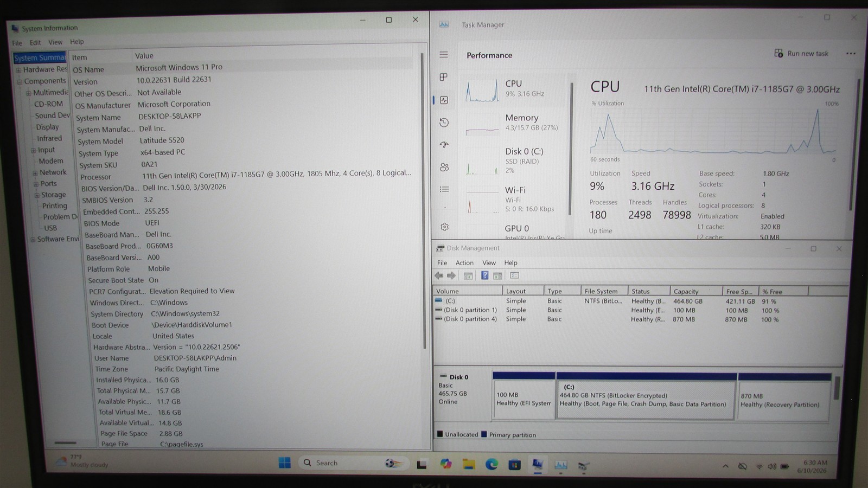Click taskbar clock showing 6:30 AM
Image resolution: width=868 pixels, height=488 pixels.
[813, 467]
